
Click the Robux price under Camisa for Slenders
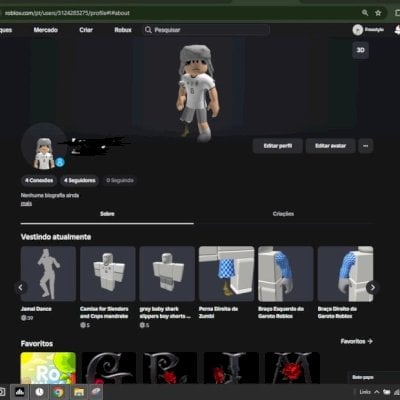click(85, 325)
